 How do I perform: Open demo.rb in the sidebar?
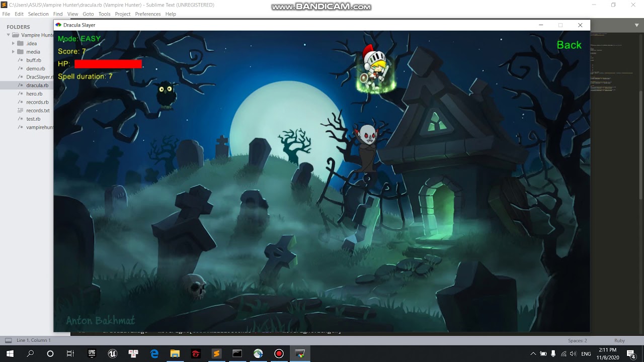[36, 68]
